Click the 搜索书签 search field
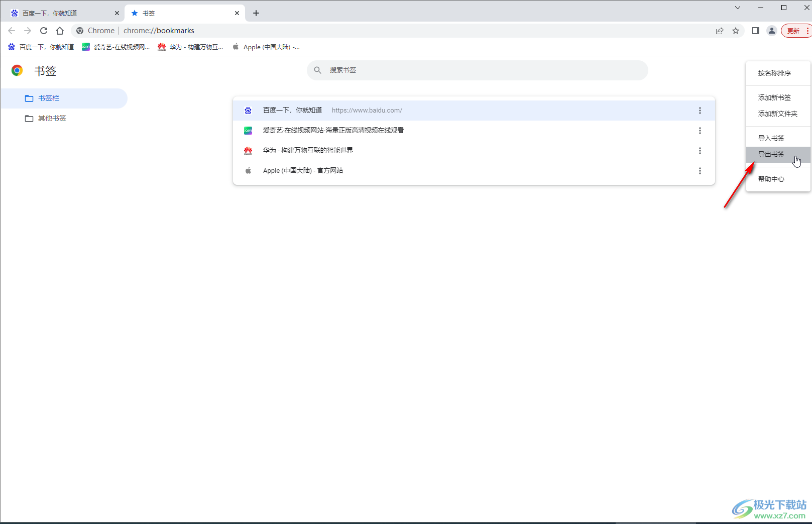 [478, 70]
